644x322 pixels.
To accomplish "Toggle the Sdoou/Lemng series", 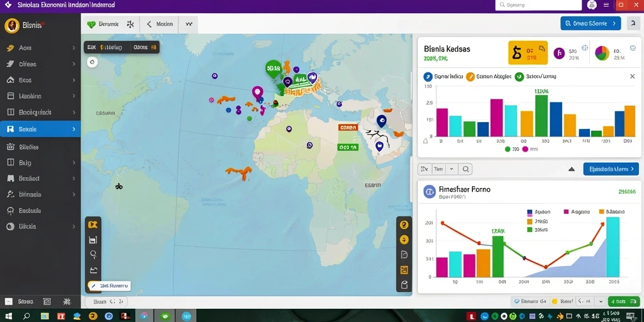I will tap(535, 76).
